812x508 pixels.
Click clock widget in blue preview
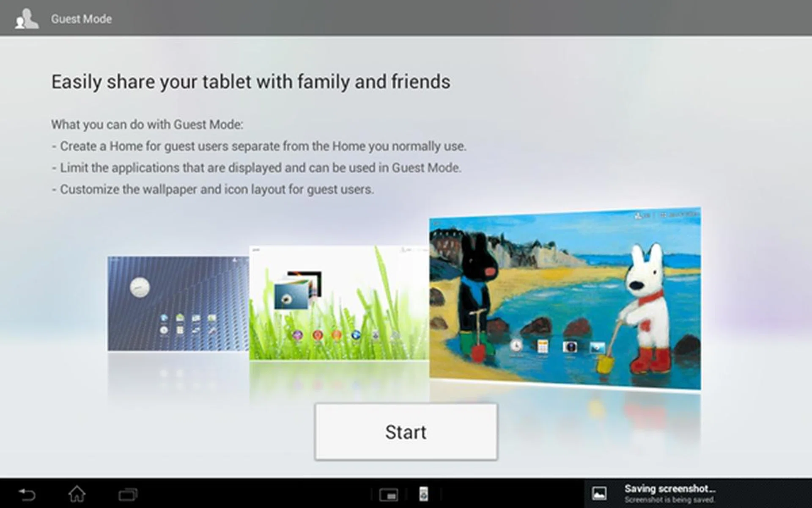point(140,287)
